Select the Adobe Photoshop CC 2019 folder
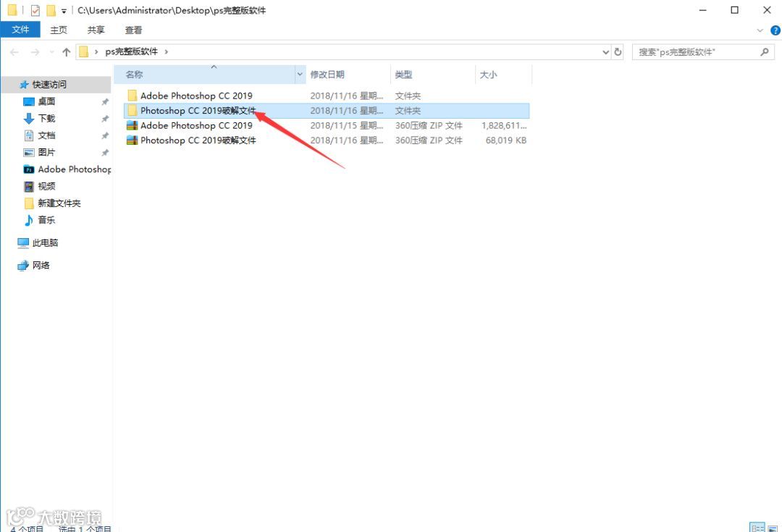The image size is (782, 532). 327,96
